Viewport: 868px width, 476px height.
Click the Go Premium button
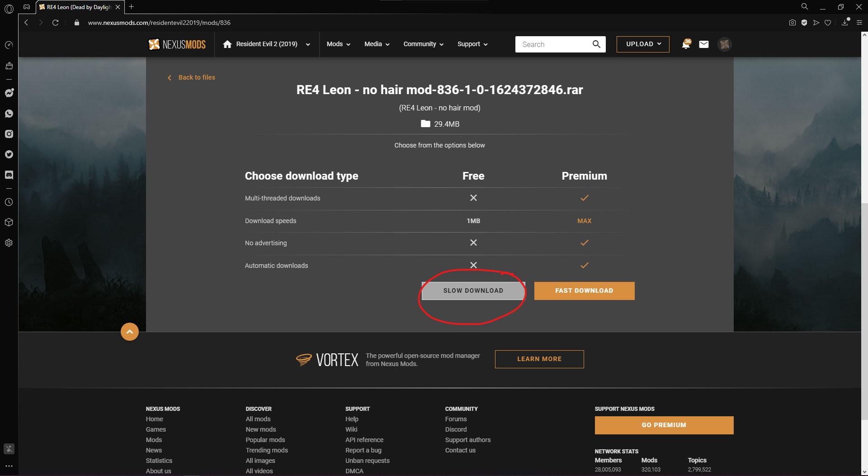[x=664, y=425]
